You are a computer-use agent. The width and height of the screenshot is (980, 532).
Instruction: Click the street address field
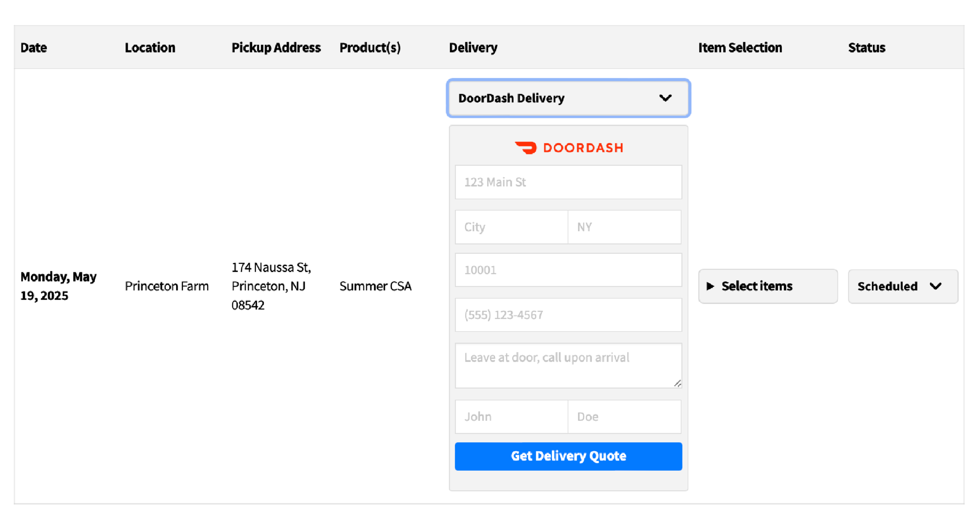[568, 182]
